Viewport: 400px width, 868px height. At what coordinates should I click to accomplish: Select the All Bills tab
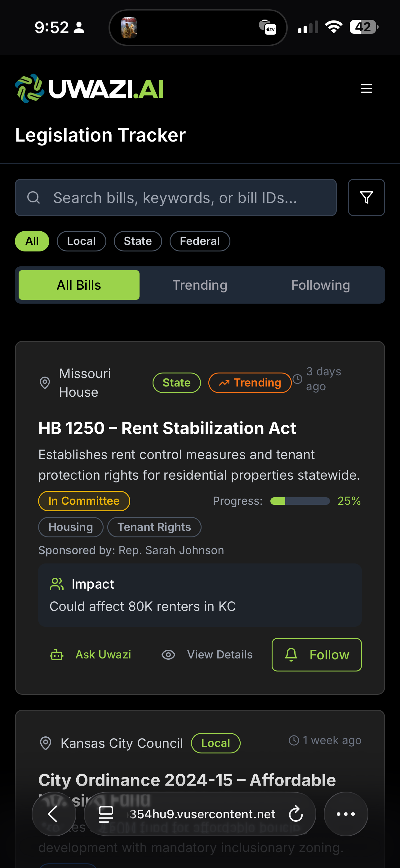point(79,285)
